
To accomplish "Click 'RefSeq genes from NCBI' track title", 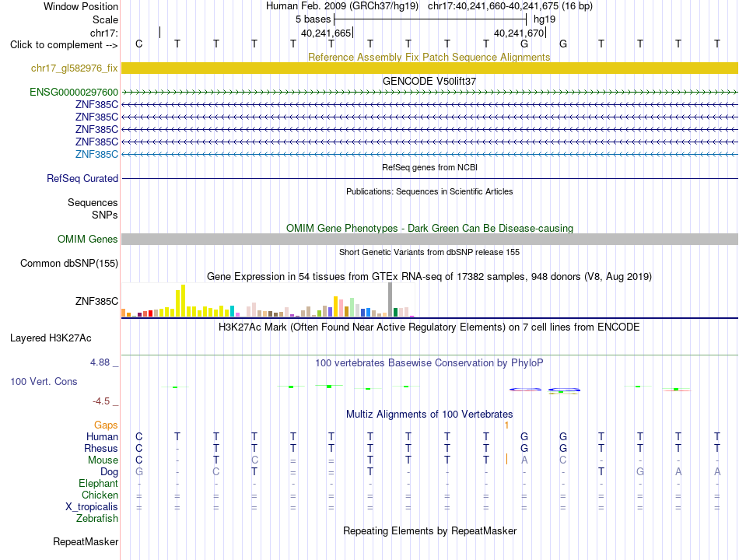I will click(x=429, y=167).
